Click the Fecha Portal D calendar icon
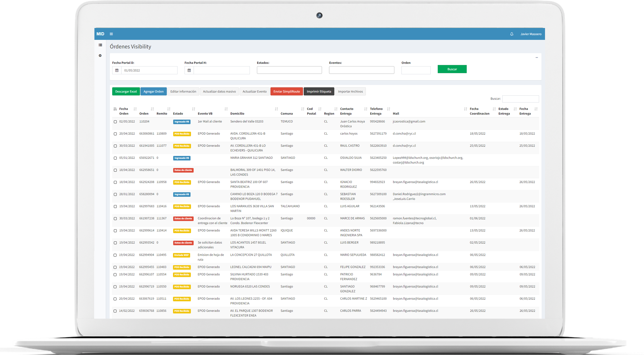This screenshot has height=355, width=644. click(117, 70)
